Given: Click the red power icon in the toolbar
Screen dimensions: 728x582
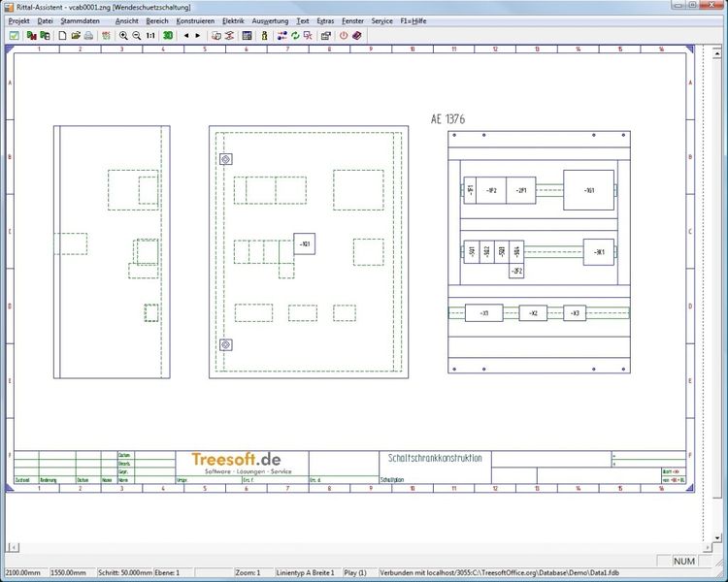Looking at the screenshot, I should (343, 36).
